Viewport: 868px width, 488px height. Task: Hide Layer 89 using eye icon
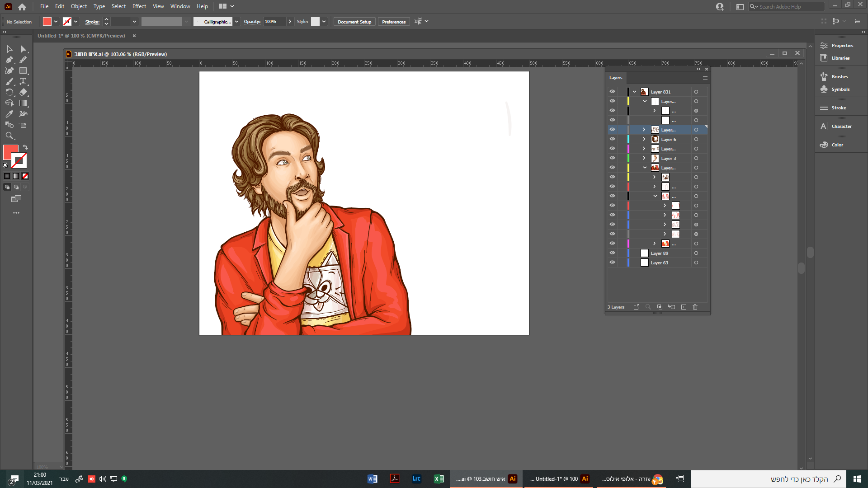pyautogui.click(x=612, y=253)
